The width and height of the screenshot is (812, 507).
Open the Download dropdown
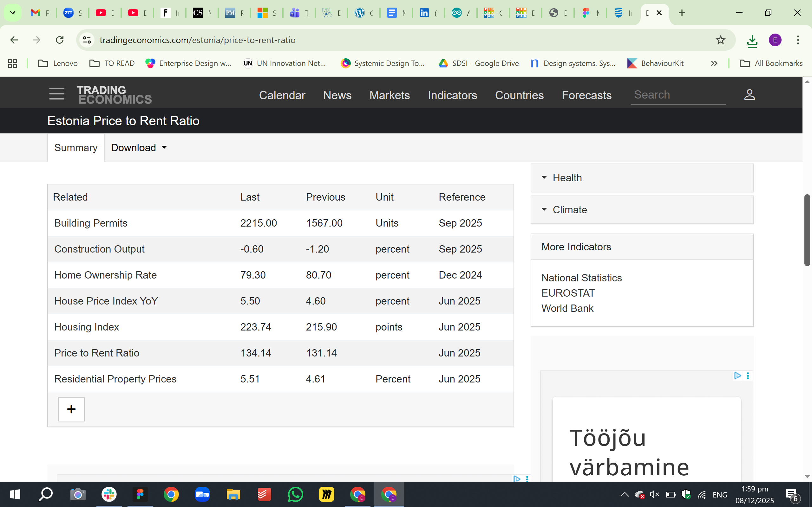point(139,148)
